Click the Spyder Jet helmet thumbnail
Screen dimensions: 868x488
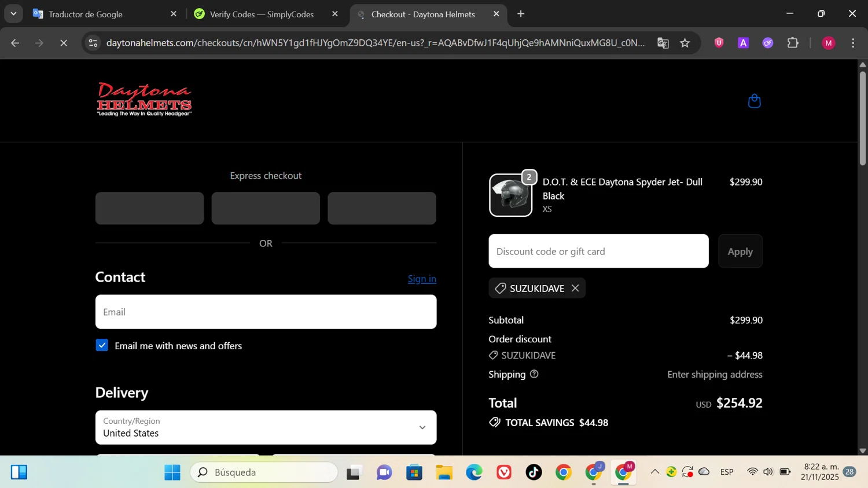pyautogui.click(x=510, y=195)
